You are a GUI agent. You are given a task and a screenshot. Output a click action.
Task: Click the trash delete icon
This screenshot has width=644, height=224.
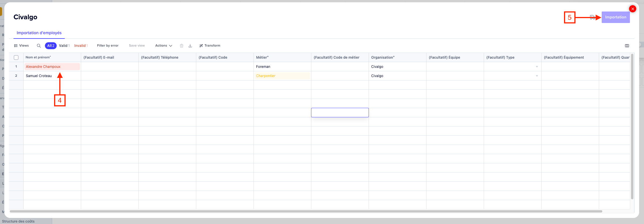pyautogui.click(x=182, y=46)
